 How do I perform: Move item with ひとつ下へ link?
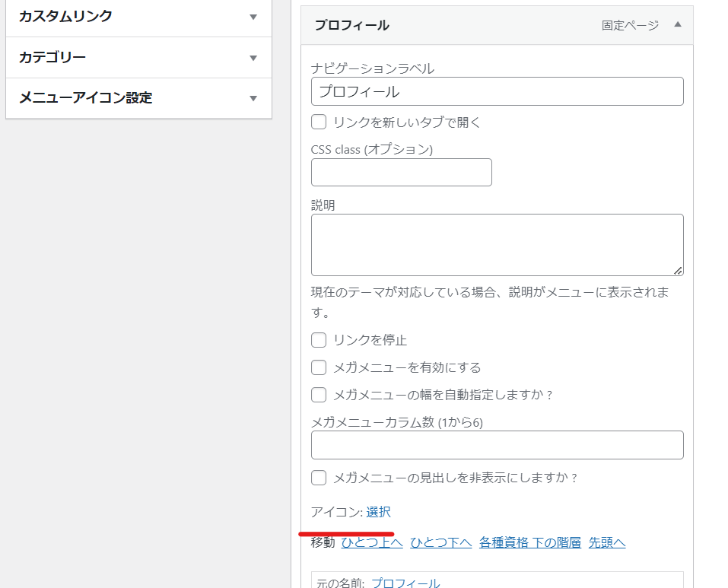coord(441,542)
